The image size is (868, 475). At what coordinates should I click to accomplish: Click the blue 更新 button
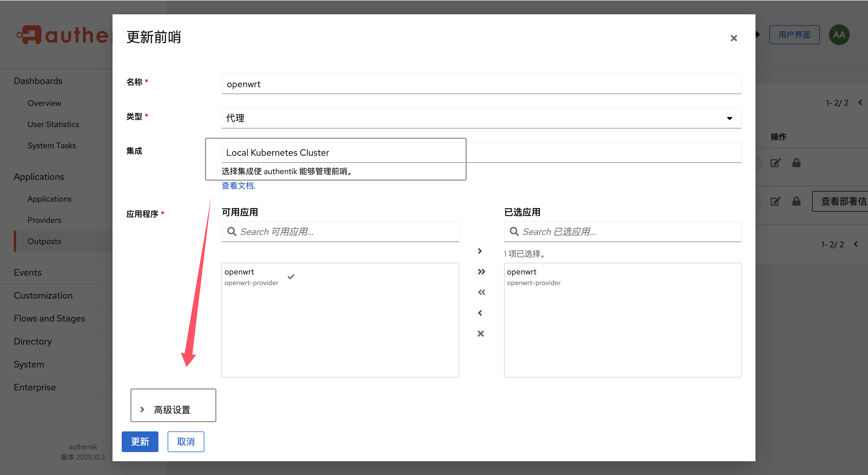[139, 441]
